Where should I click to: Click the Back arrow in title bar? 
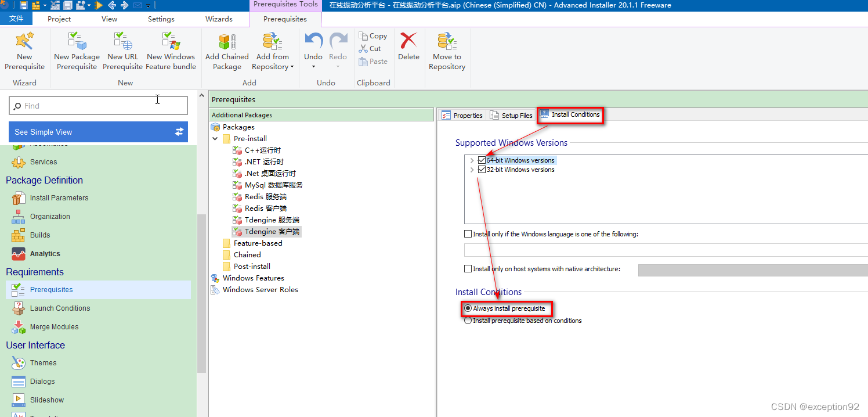pyautogui.click(x=112, y=5)
